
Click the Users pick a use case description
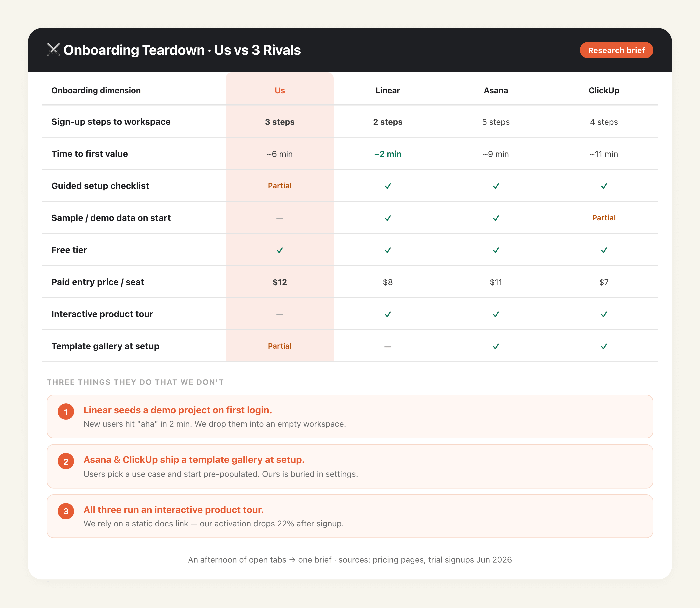pos(221,474)
